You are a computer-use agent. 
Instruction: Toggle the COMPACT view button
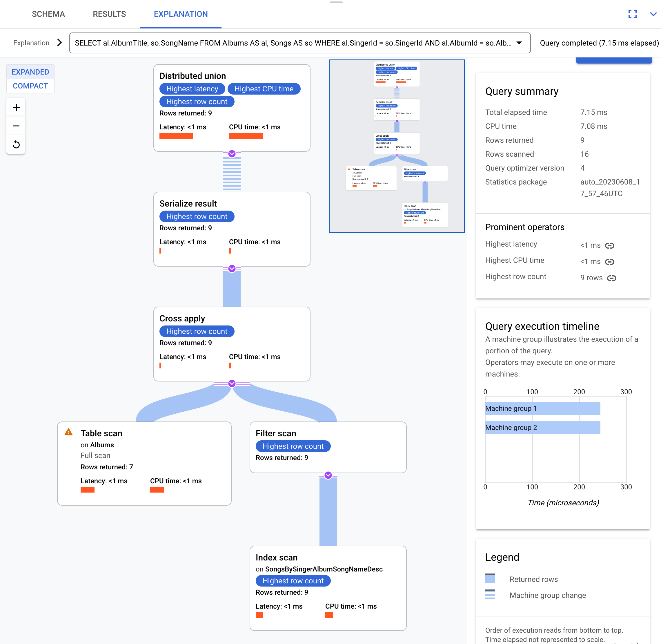pos(30,86)
